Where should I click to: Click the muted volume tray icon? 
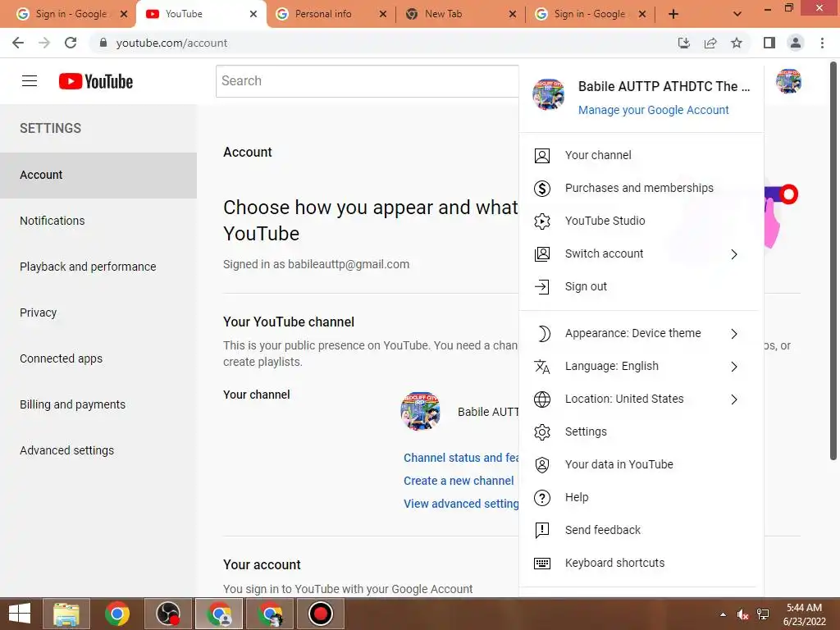742,614
